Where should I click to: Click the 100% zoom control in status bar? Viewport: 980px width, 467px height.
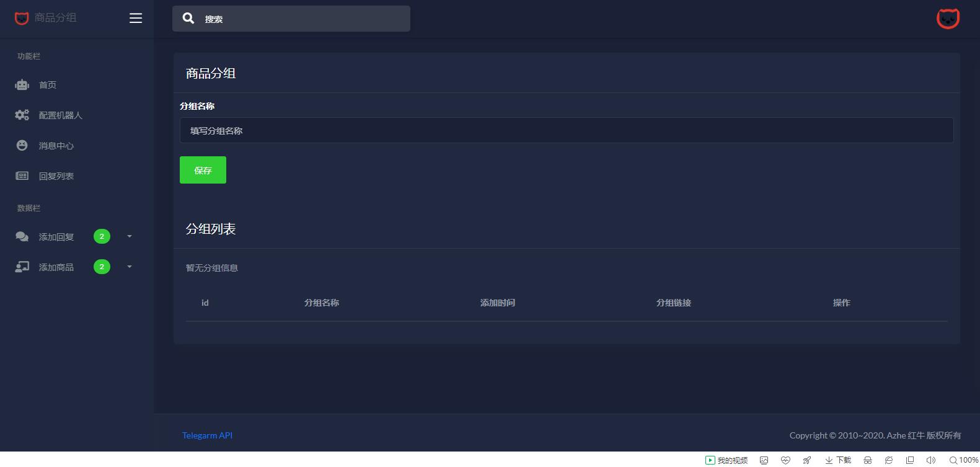[x=964, y=460]
